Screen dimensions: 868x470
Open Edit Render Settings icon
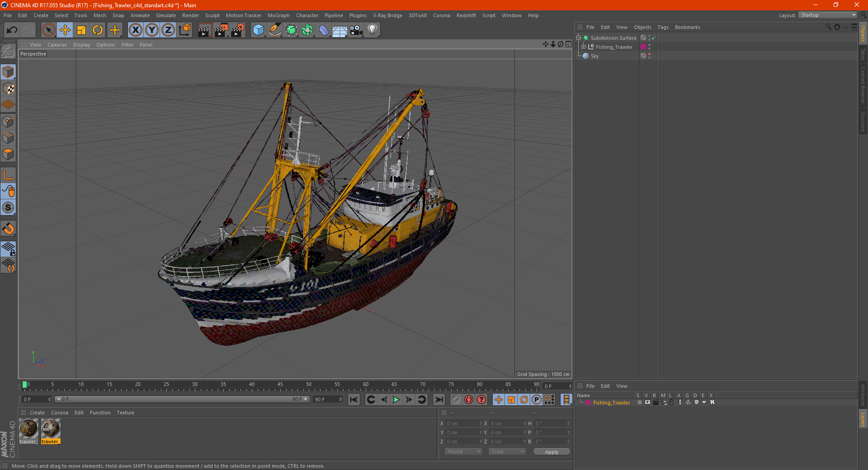point(238,30)
